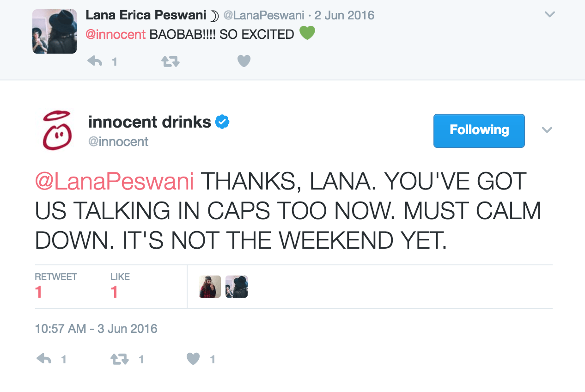Open first liker avatar in red
Image resolution: width=585 pixels, height=392 pixels.
tap(210, 287)
